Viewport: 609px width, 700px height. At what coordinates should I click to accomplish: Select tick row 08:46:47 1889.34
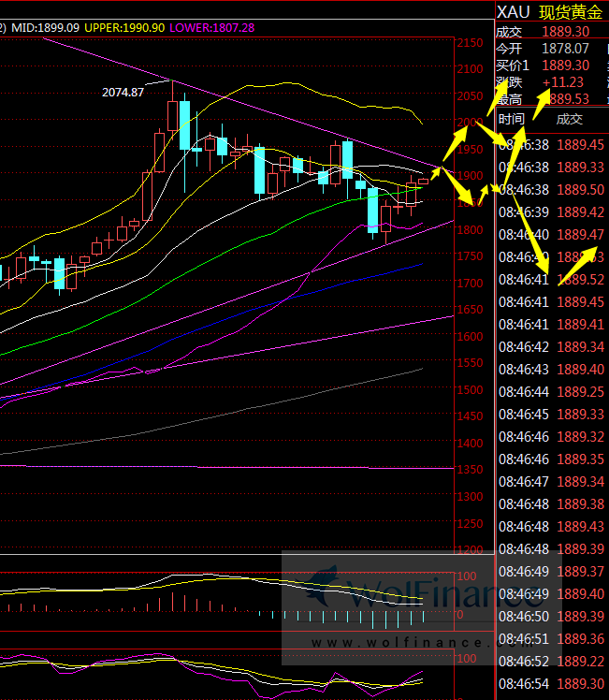(x=551, y=482)
